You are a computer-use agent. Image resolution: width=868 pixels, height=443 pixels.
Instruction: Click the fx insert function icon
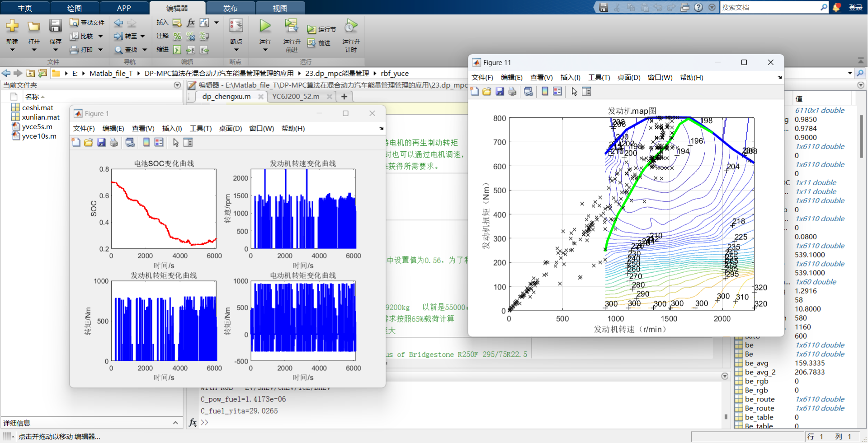[191, 23]
